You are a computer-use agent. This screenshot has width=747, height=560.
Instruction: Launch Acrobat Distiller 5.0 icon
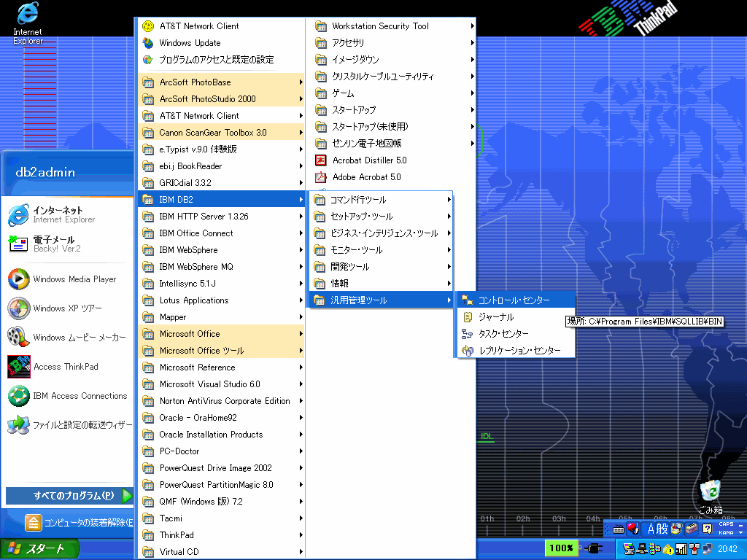tap(321, 160)
